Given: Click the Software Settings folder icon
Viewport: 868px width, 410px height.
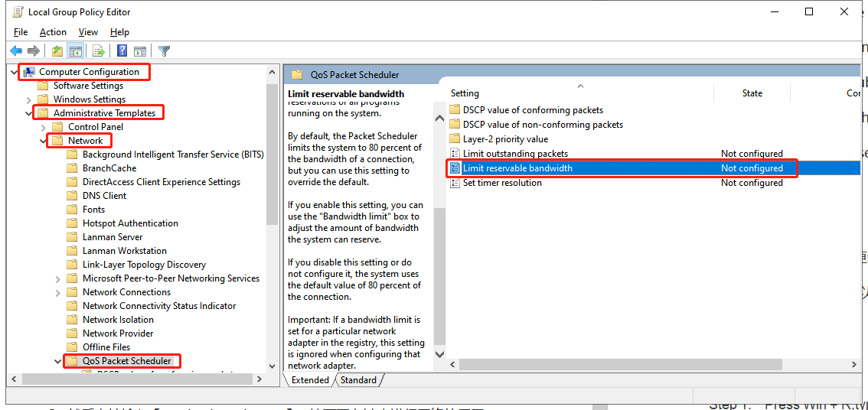Looking at the screenshot, I should pyautogui.click(x=43, y=86).
